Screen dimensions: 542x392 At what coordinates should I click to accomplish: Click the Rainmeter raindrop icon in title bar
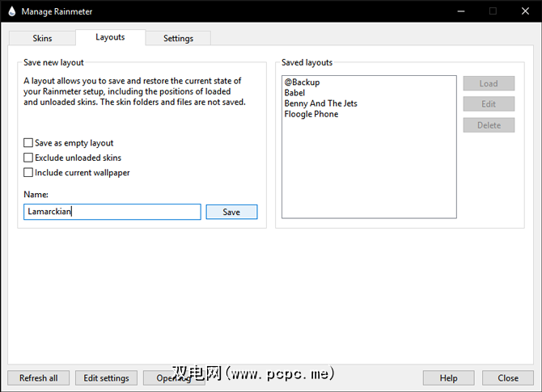12,11
